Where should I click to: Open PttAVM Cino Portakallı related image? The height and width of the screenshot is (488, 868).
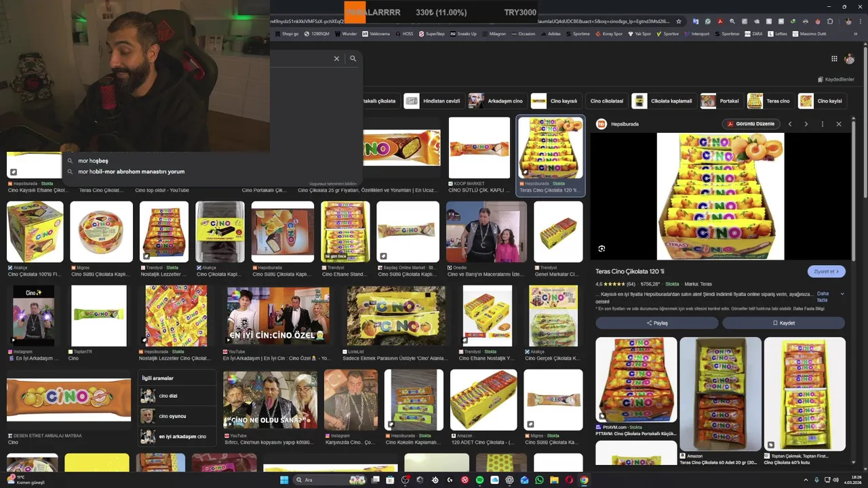click(x=636, y=380)
